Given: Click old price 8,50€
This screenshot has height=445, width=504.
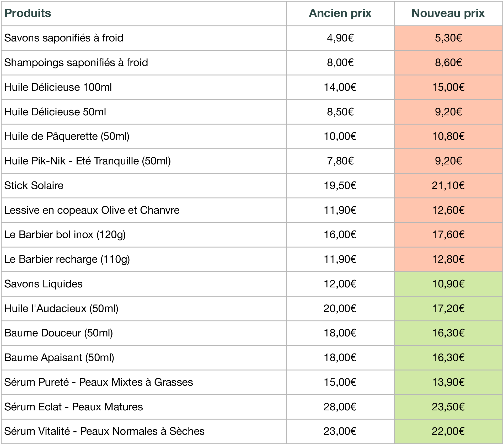Looking at the screenshot, I should click(x=340, y=112).
